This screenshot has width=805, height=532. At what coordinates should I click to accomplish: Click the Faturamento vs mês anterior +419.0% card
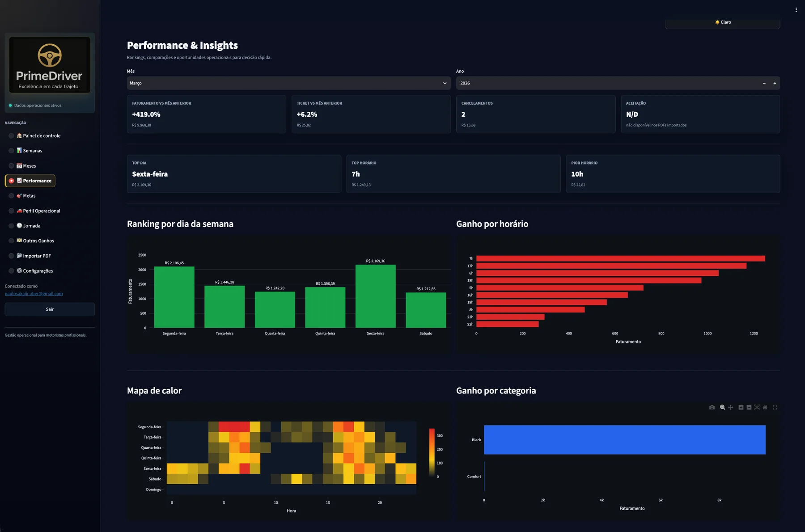point(206,114)
